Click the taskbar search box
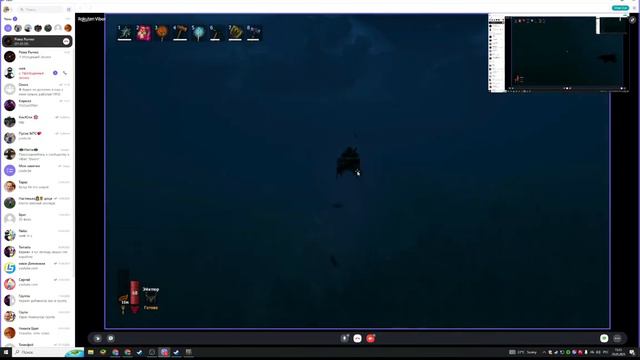Image resolution: width=640 pixels, height=360 pixels. click(x=48, y=352)
